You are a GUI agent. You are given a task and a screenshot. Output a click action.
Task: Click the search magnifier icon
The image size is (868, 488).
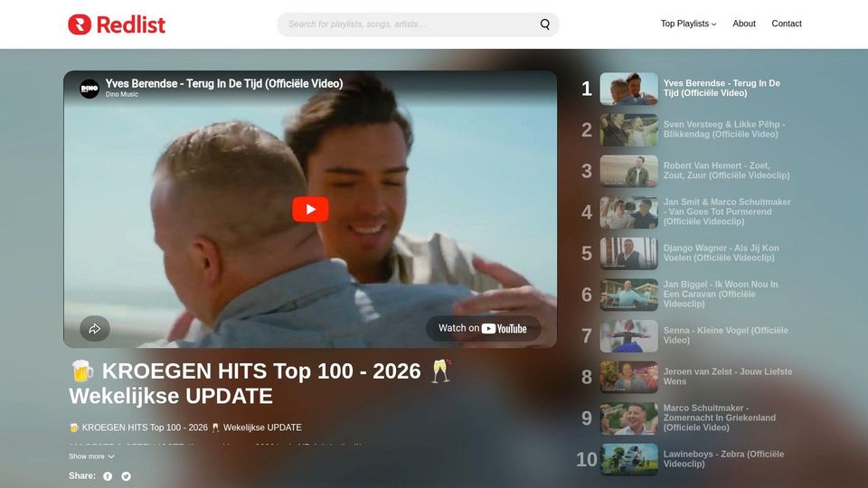(544, 24)
